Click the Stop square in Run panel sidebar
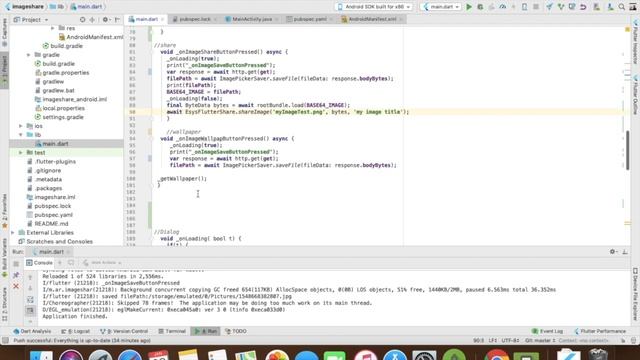Screen dimensions: 640x360 16,264
